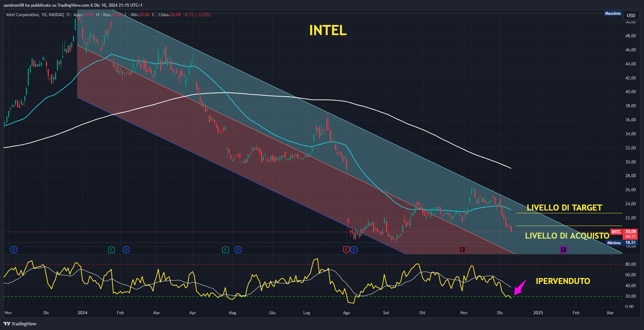The width and height of the screenshot is (644, 330).
Task: Open the August 2024 dividend D marker
Action: click(x=354, y=250)
